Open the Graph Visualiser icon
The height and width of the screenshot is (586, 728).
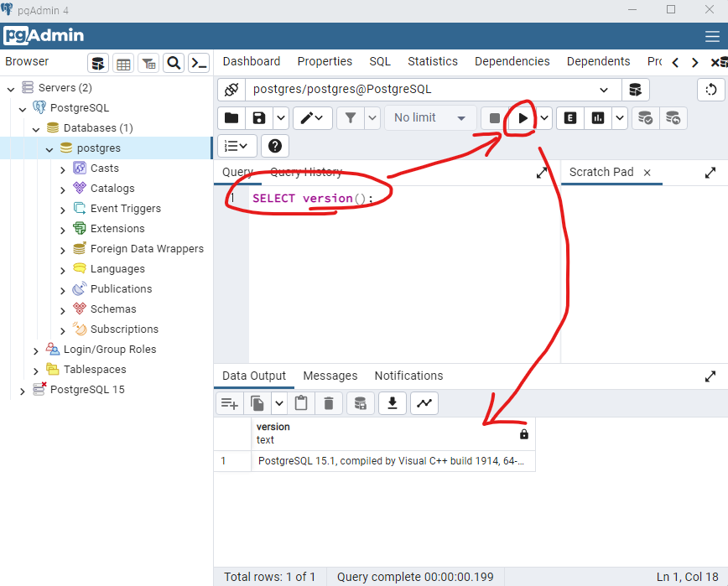(x=424, y=403)
